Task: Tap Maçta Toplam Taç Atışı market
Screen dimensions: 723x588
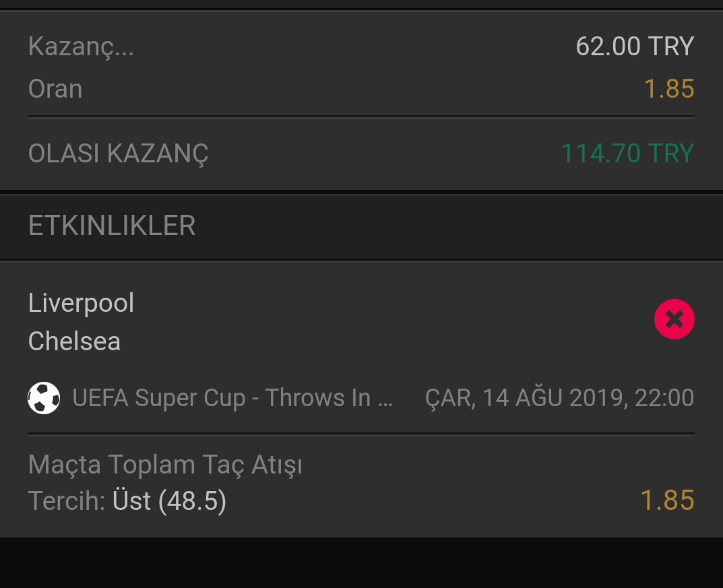Action: click(165, 465)
